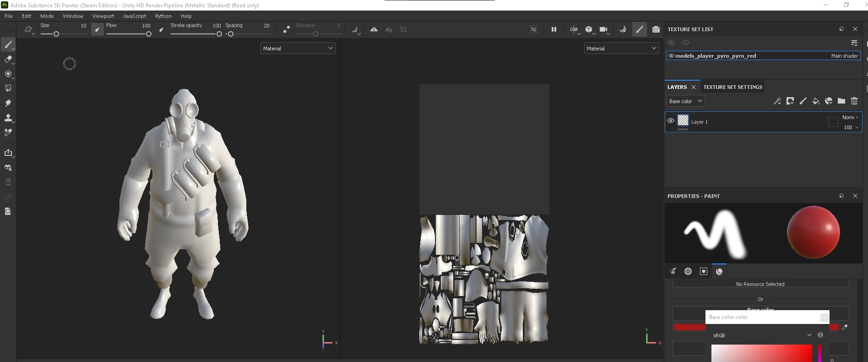Open right viewport Material dropdown
The image size is (868, 362).
tap(622, 48)
